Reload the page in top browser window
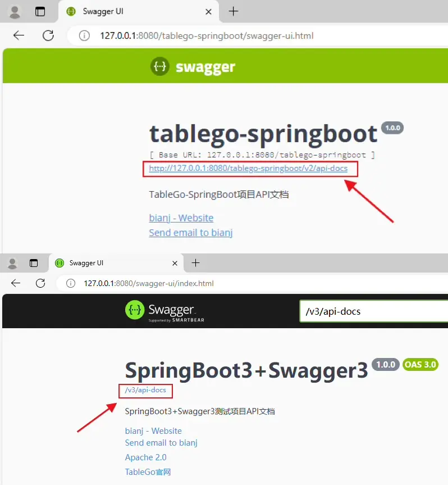This screenshot has width=448, height=485. coord(48,35)
